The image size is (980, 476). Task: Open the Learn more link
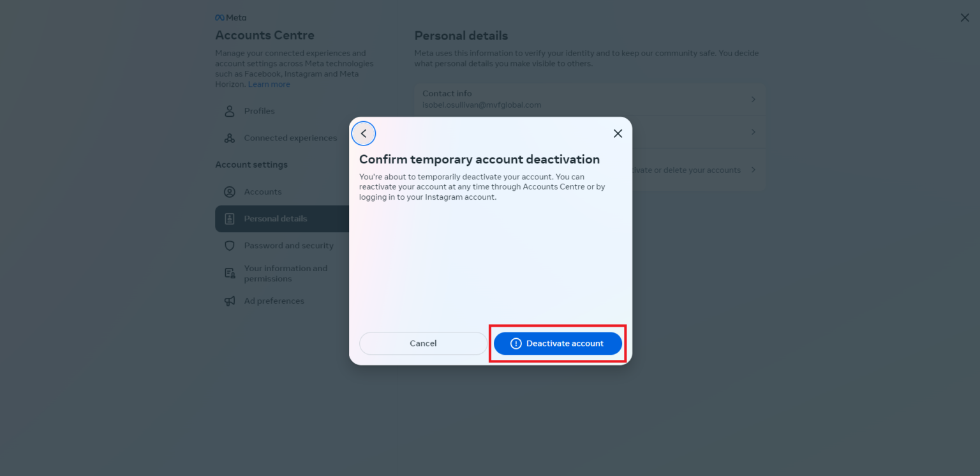point(269,84)
